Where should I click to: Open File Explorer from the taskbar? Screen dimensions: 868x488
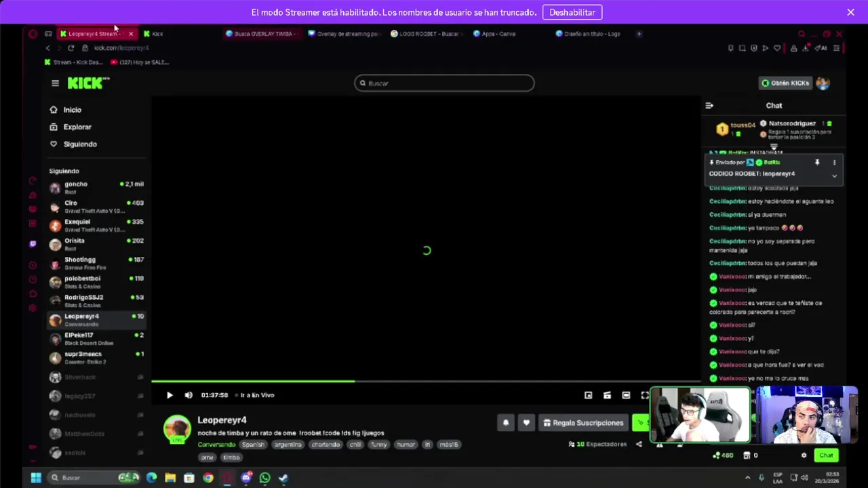click(170, 478)
